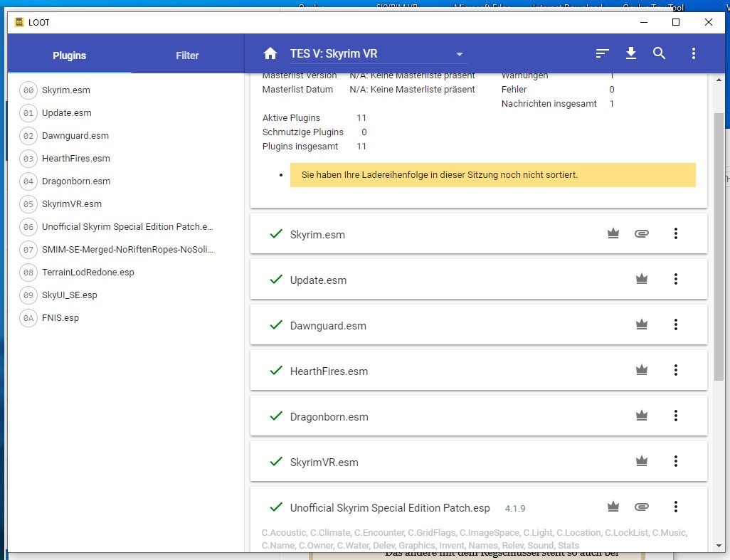Select the Plugins tab
This screenshot has width=730, height=560.
pyautogui.click(x=69, y=56)
